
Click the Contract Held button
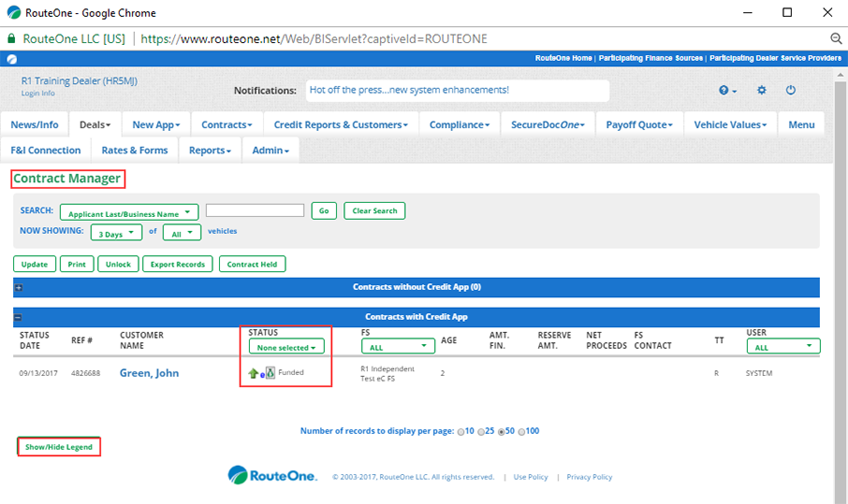pos(252,264)
